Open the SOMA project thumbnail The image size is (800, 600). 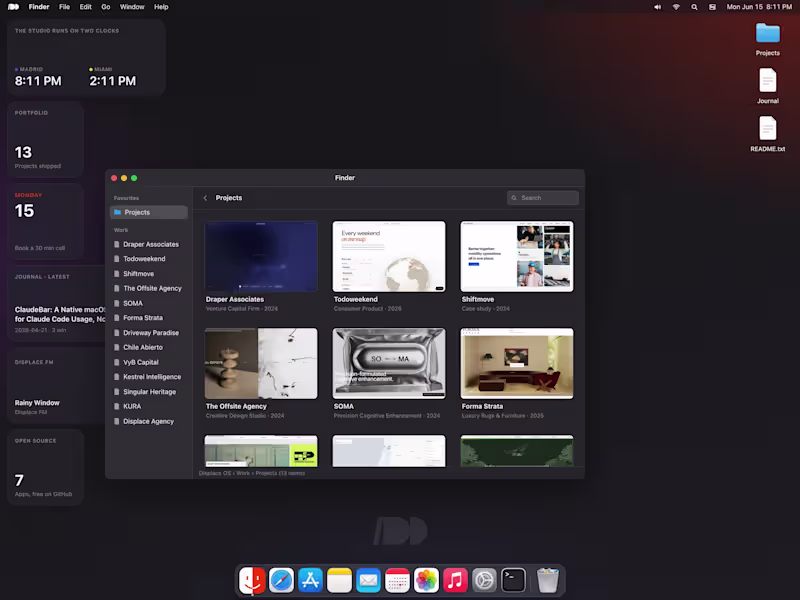(389, 363)
